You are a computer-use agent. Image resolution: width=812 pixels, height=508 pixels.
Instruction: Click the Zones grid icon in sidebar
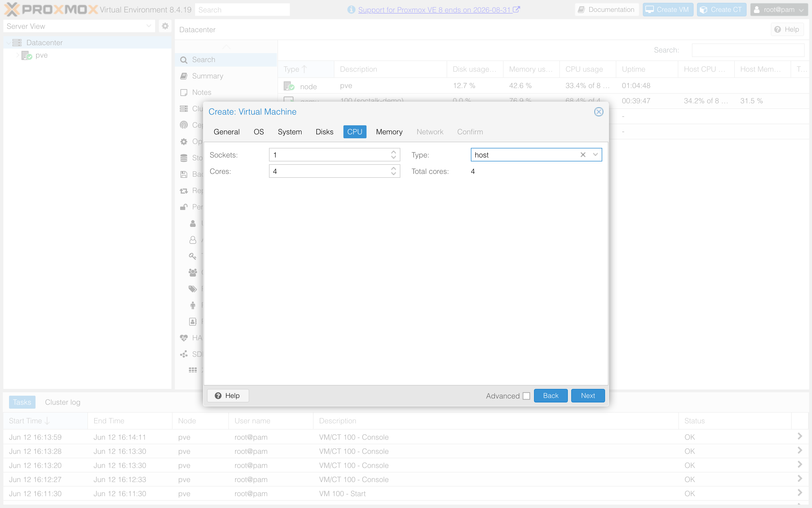tap(193, 370)
